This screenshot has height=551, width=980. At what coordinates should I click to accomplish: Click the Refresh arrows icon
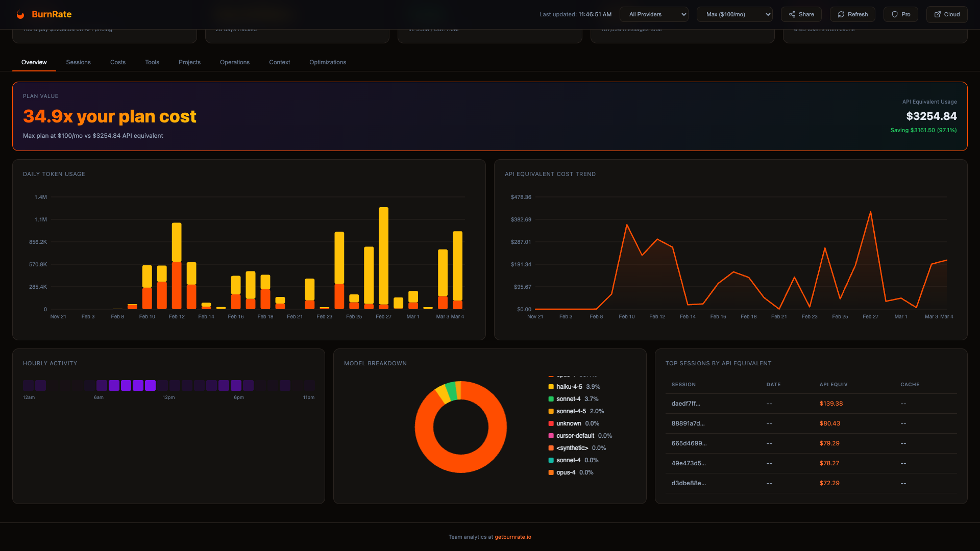(841, 14)
